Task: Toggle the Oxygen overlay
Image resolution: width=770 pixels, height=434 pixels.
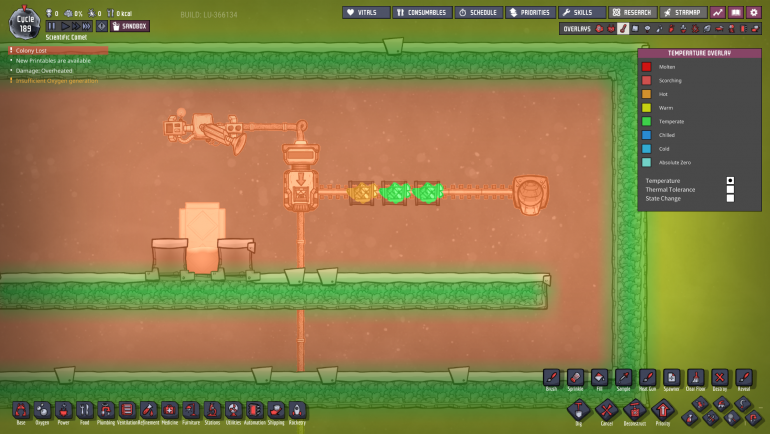Action: 599,29
